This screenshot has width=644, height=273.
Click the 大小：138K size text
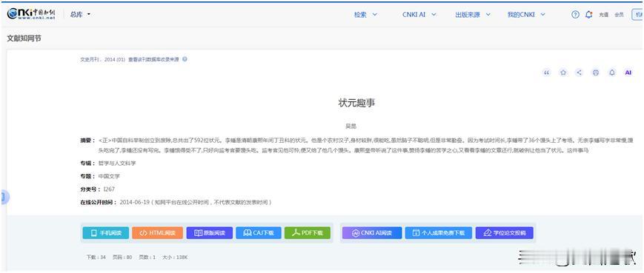(175, 257)
